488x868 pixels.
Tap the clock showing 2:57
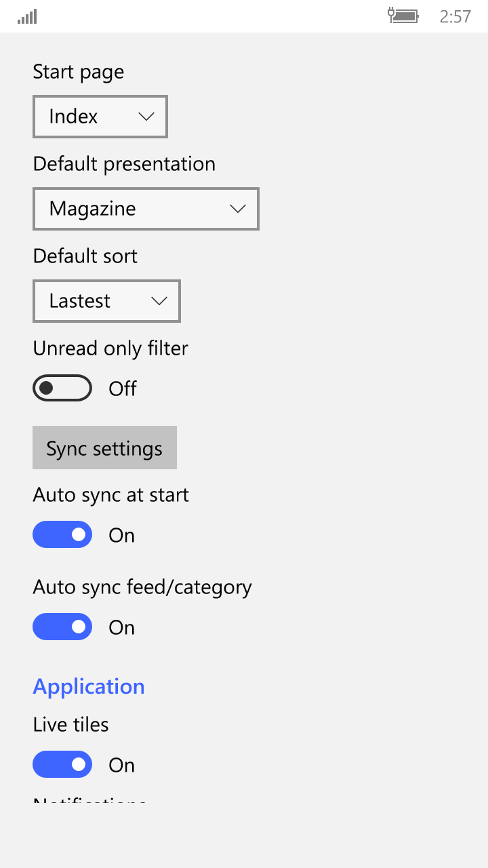coord(455,16)
